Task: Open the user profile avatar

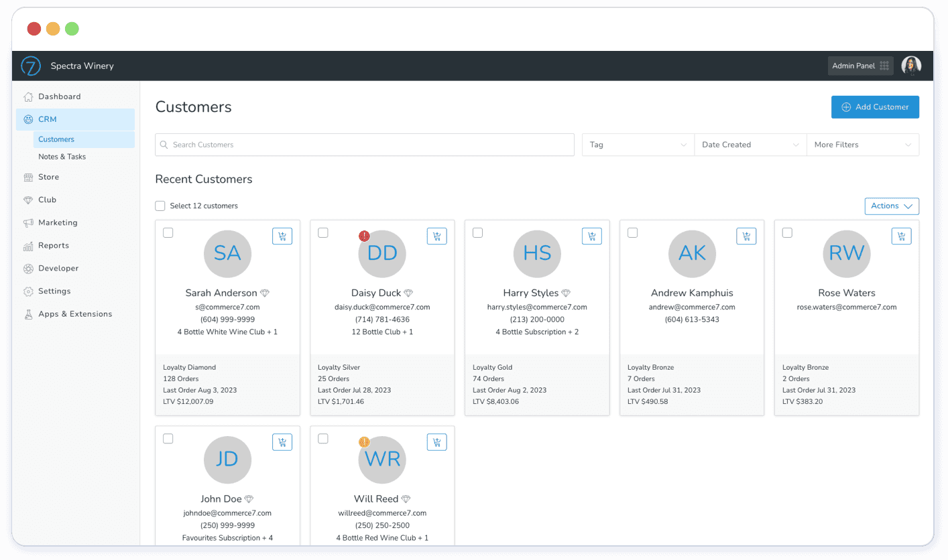Action: coord(911,66)
